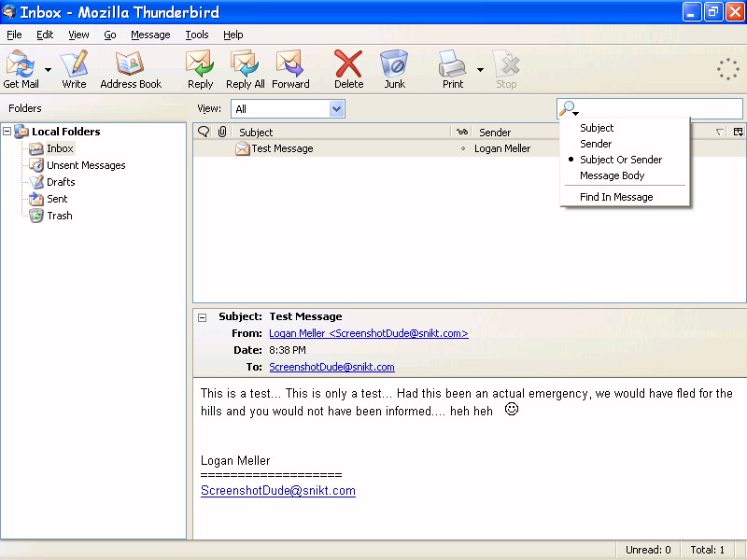Open the Go menu
Viewport: 747px width, 560px height.
(x=110, y=35)
